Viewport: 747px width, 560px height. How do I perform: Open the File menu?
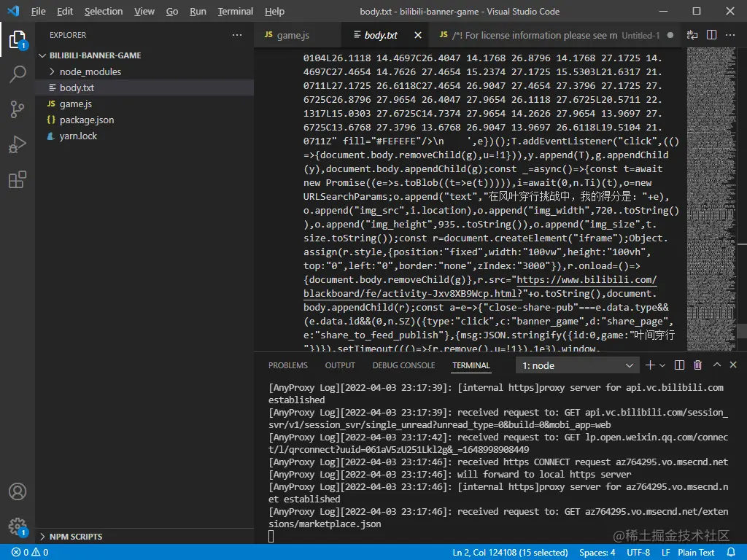point(38,11)
